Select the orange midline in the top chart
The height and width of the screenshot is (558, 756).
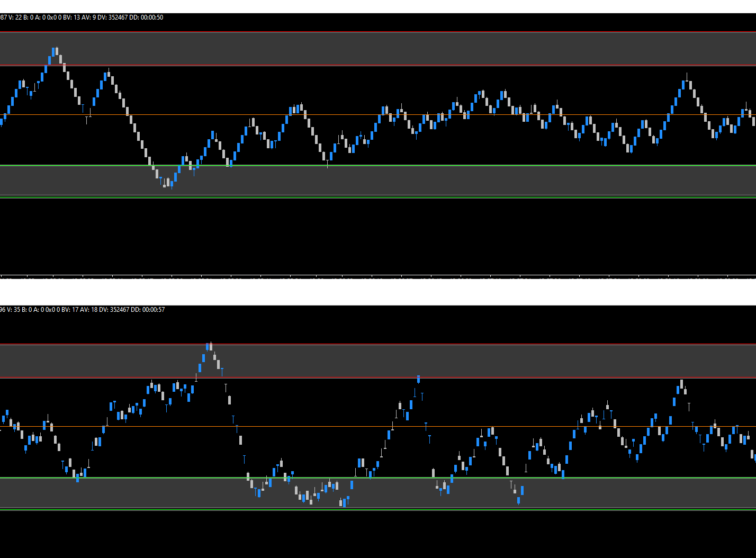point(378,114)
